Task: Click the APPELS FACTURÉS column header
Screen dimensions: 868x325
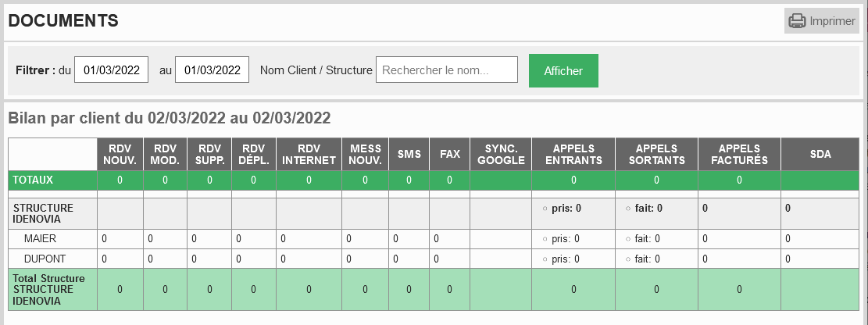Action: click(740, 155)
